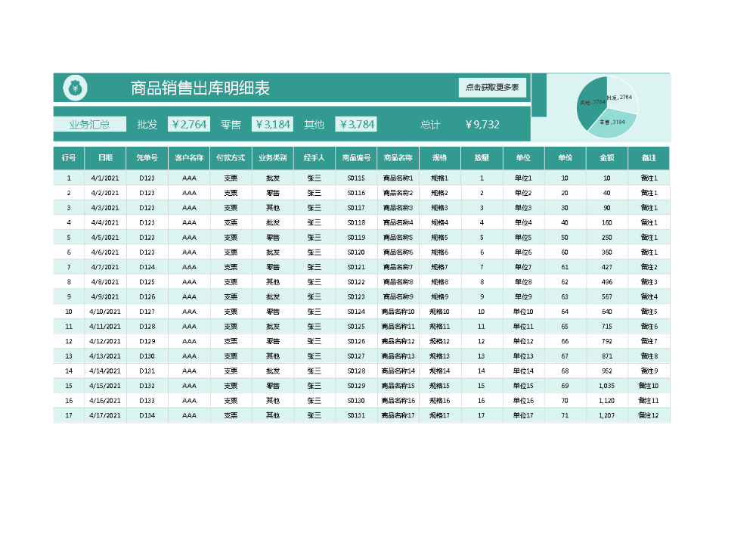This screenshot has width=756, height=540.
Task: Select the 其他 total ¥3,784
Action: point(356,124)
